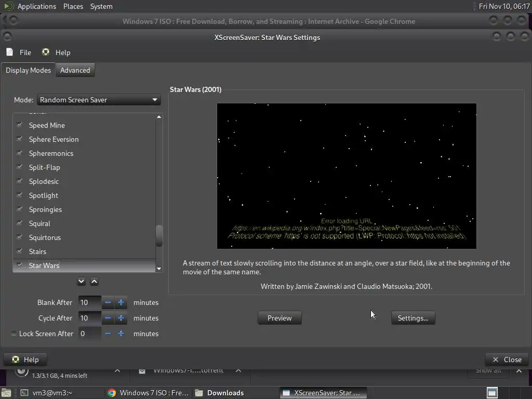532x399 pixels.
Task: Switch to Chrome Windows 7 ISO taskbar item
Action: pos(148,393)
